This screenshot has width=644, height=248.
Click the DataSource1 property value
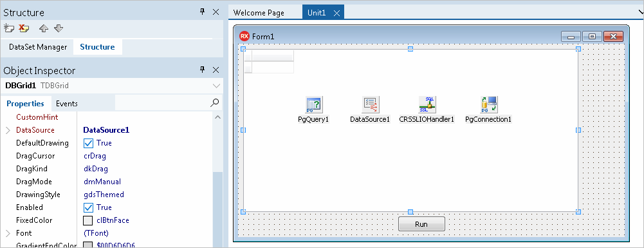point(106,130)
